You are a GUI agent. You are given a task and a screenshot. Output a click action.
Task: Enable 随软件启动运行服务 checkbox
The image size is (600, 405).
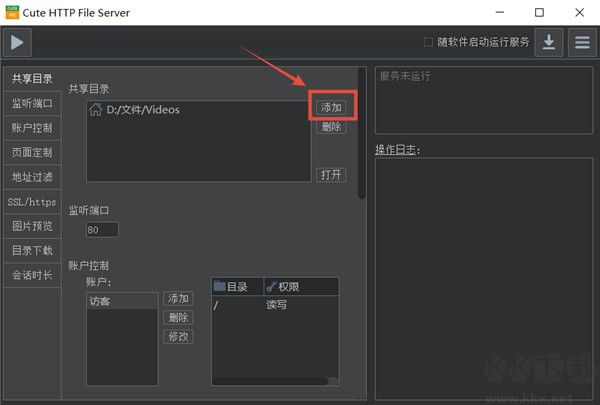[429, 42]
